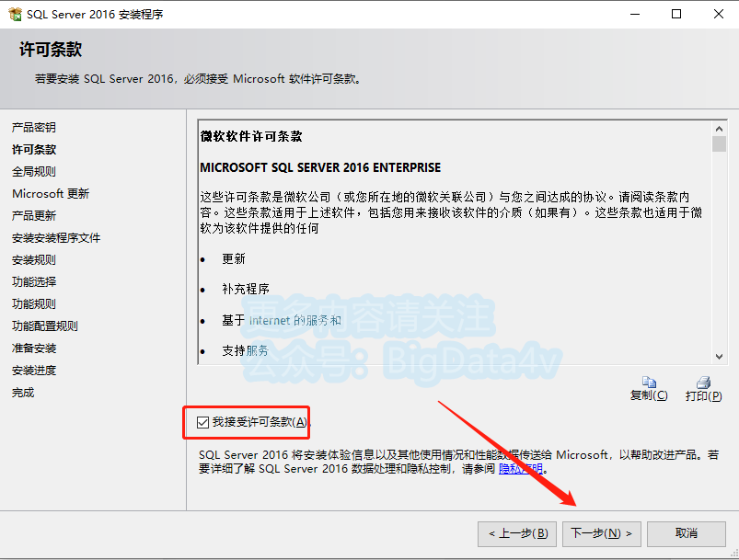
Task: Click the license text scroll down arrow
Action: tap(719, 357)
